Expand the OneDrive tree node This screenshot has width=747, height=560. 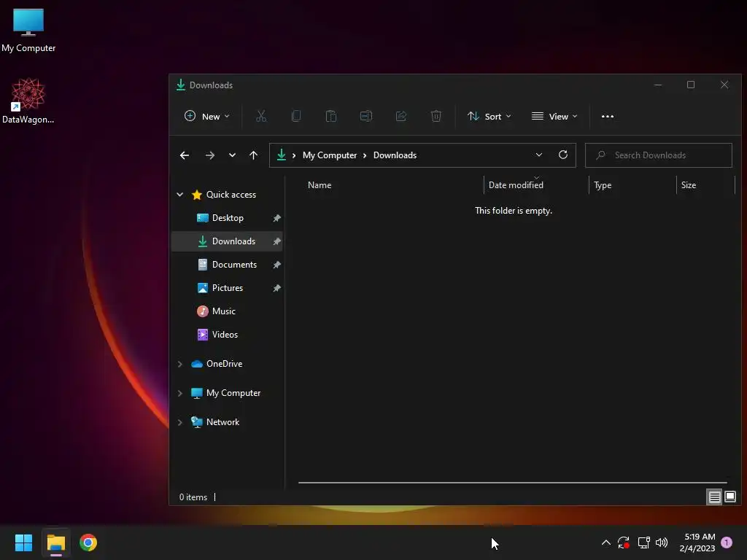pyautogui.click(x=179, y=364)
